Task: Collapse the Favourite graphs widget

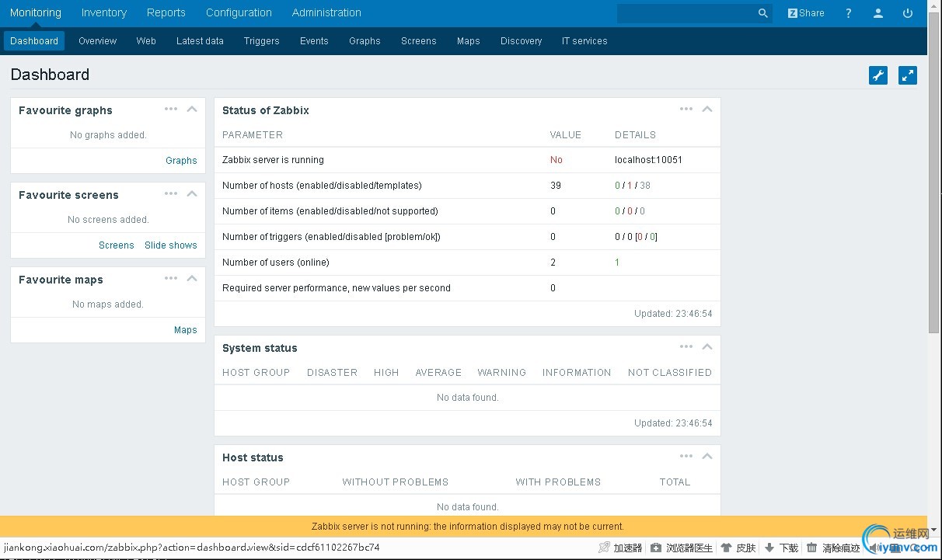Action: click(192, 110)
